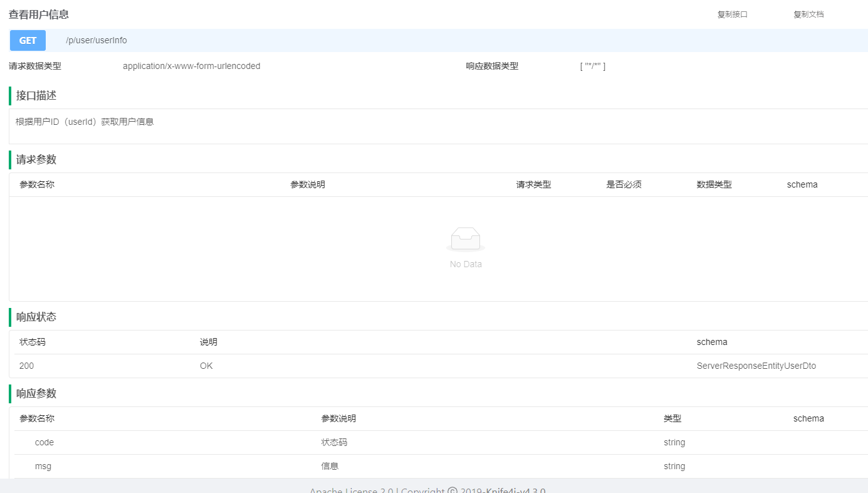Click the 请求参数 section heading

[x=36, y=159]
